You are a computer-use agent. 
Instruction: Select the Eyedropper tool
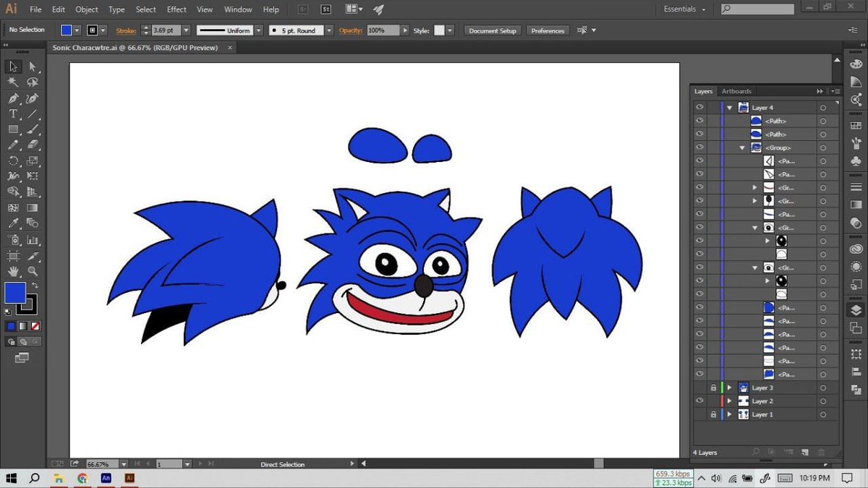(13, 224)
